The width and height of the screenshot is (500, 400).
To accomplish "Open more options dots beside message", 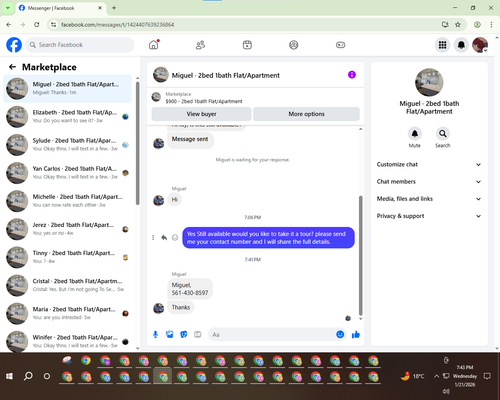I will [x=153, y=238].
